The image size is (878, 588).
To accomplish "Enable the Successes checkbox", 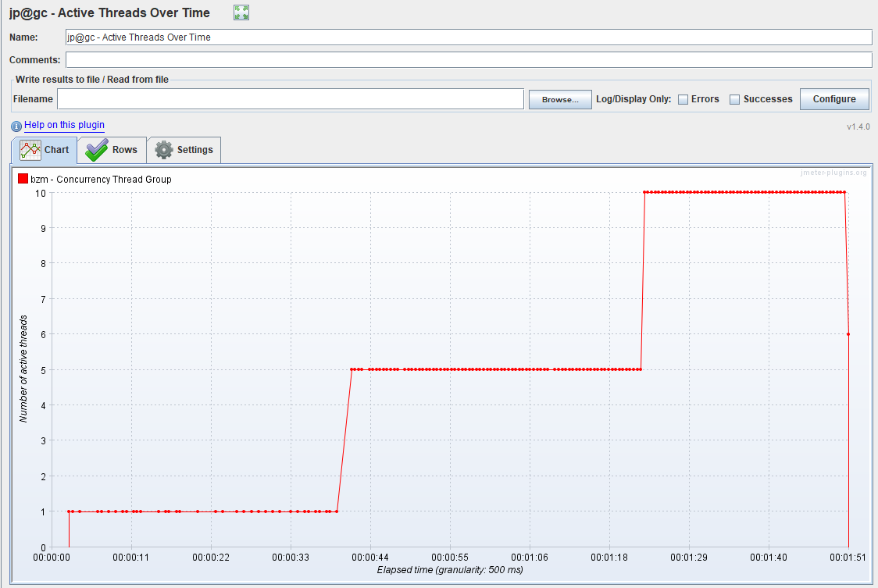I will [734, 100].
